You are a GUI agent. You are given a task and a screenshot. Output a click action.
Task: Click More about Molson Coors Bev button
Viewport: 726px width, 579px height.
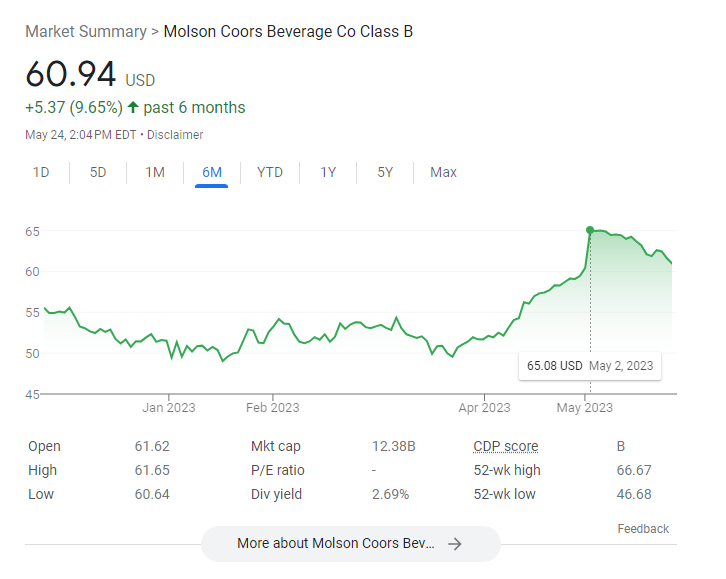pyautogui.click(x=350, y=543)
